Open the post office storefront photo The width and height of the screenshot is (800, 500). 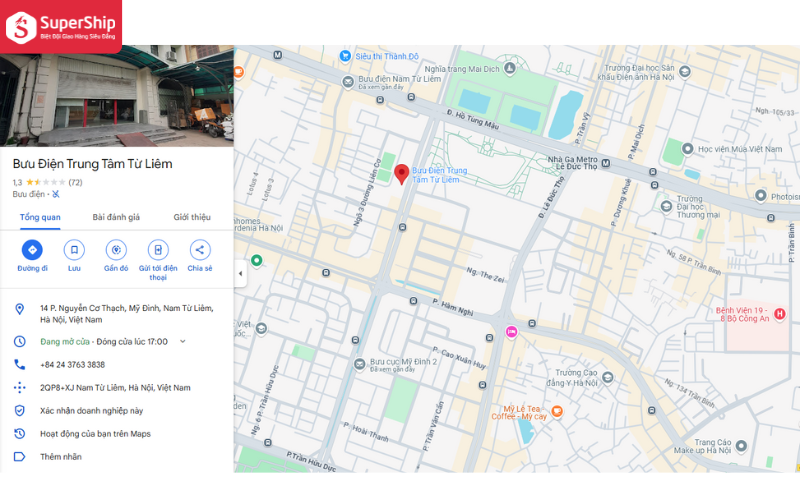[x=117, y=96]
